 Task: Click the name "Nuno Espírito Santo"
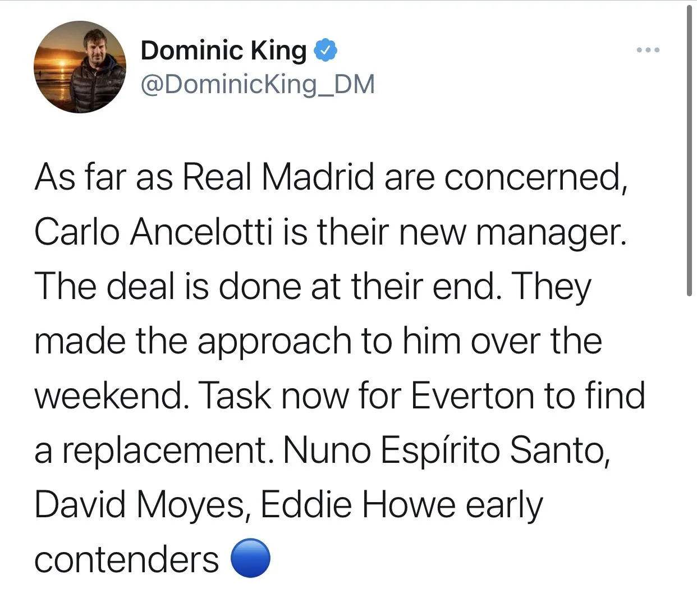click(x=447, y=450)
